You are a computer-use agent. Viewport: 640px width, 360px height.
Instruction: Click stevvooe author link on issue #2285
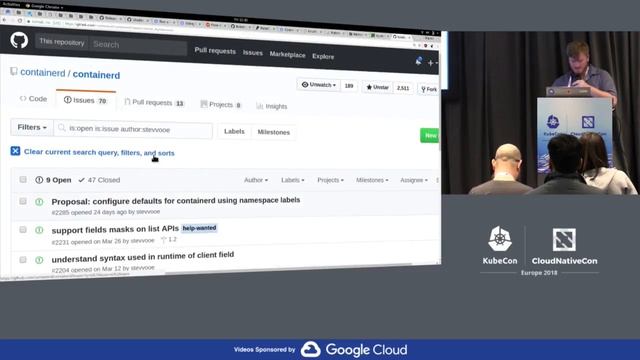click(x=148, y=212)
